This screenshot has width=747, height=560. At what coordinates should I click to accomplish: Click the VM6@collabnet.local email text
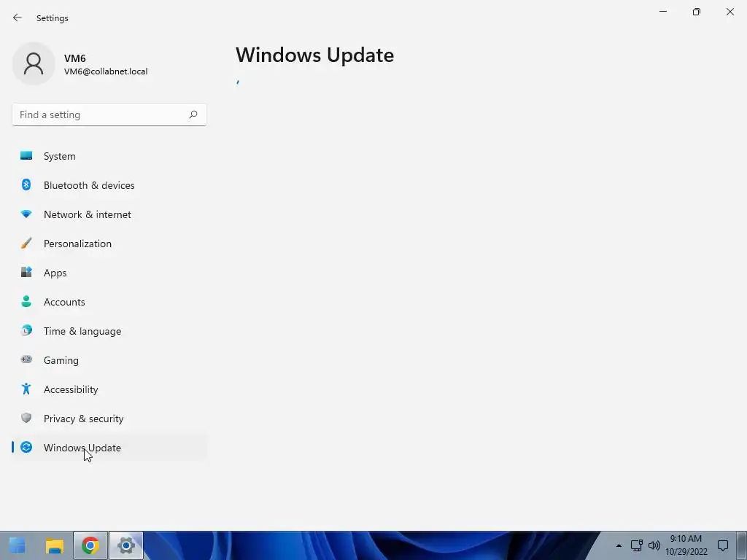(x=106, y=71)
